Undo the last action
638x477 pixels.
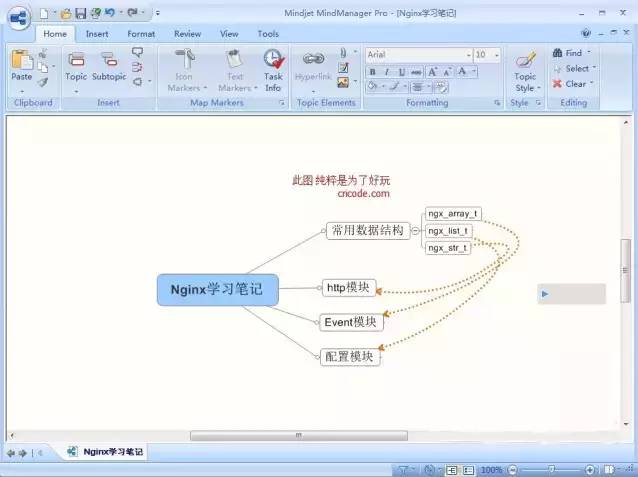109,13
